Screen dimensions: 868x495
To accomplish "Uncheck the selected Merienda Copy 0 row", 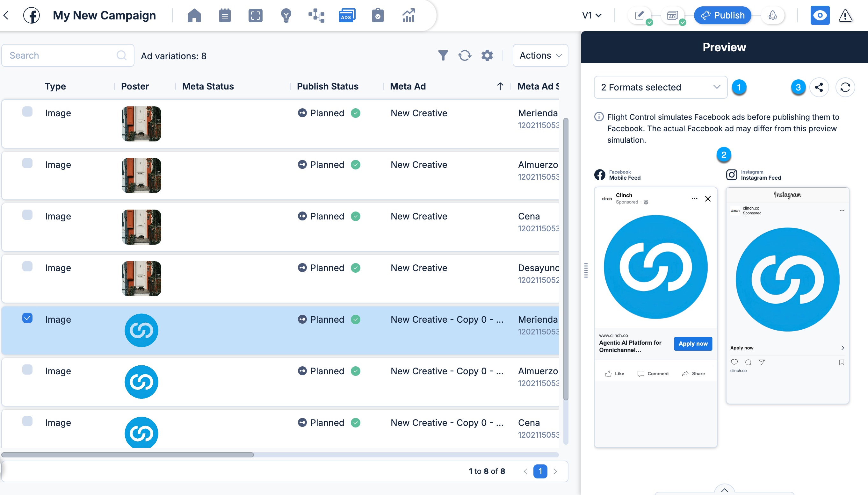I will coord(27,318).
